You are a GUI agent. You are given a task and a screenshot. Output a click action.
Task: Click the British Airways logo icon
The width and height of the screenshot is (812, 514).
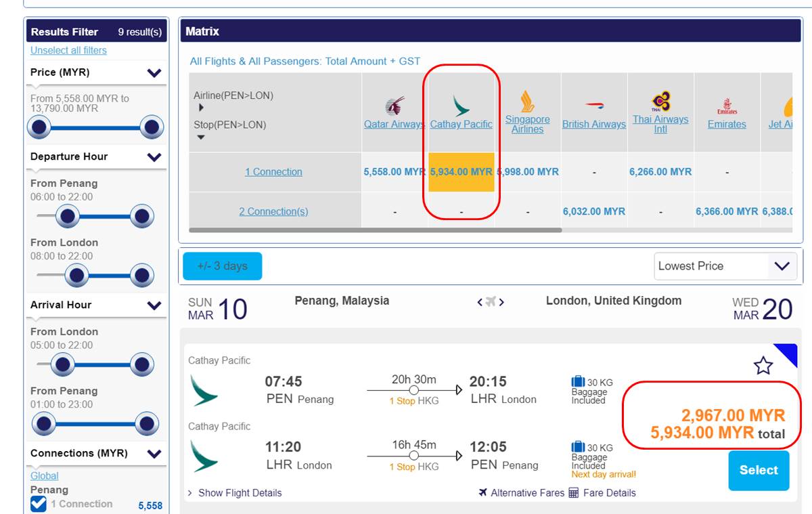pyautogui.click(x=594, y=106)
